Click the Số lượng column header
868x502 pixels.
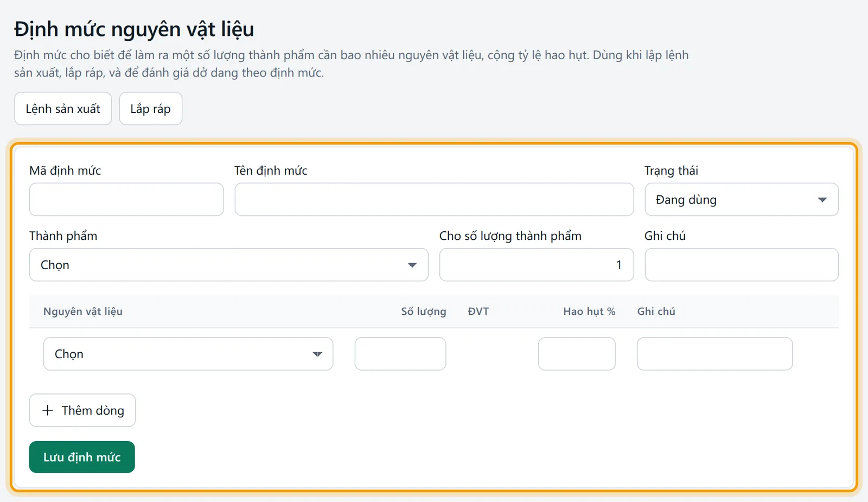pos(424,312)
